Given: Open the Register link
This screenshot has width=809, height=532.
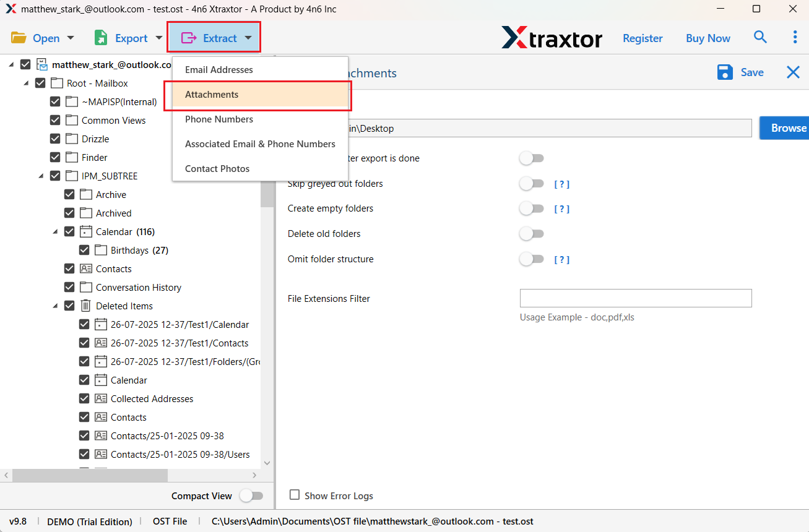Looking at the screenshot, I should click(642, 38).
